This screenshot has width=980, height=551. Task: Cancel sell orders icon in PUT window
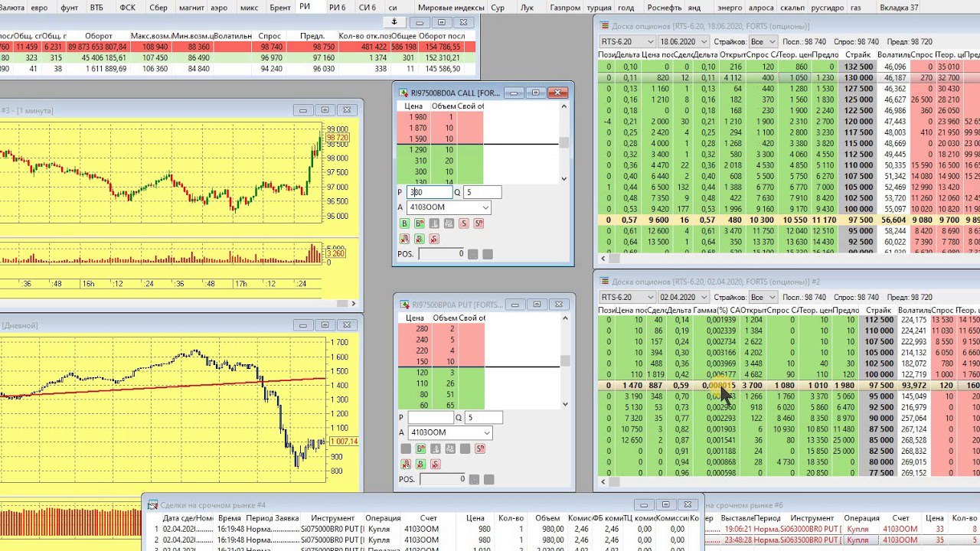pos(436,464)
